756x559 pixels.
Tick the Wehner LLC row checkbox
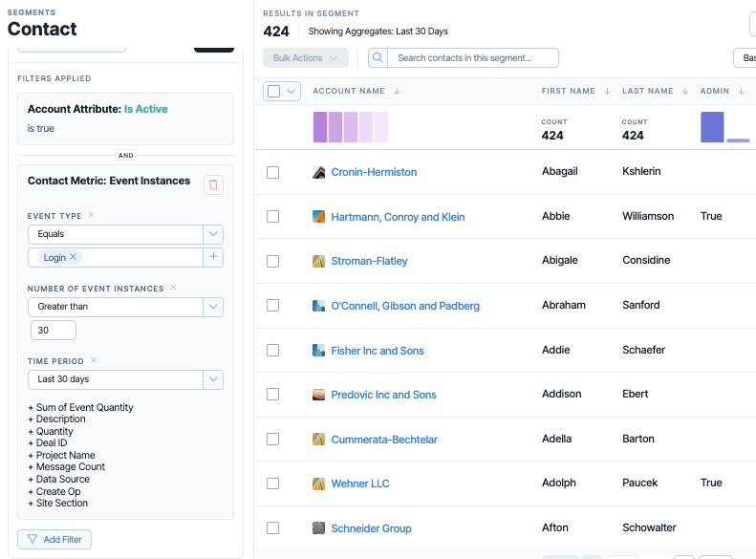pos(273,484)
